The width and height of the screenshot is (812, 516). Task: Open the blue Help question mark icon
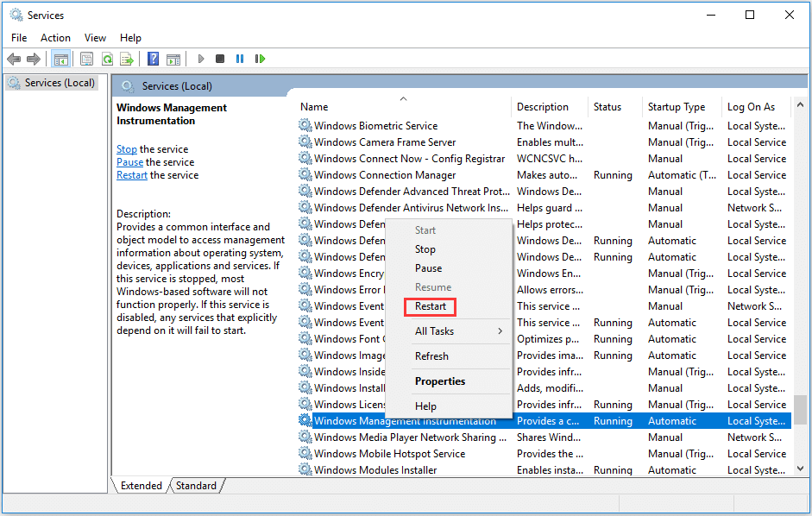point(154,59)
